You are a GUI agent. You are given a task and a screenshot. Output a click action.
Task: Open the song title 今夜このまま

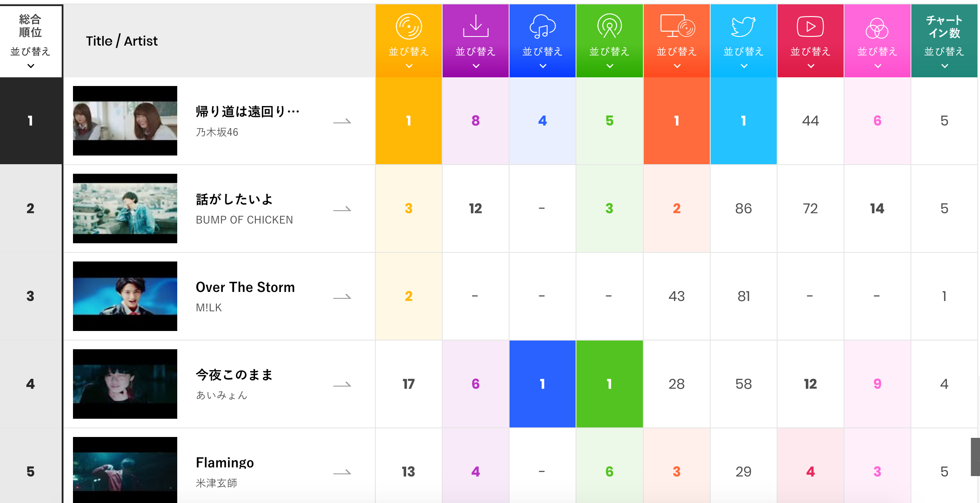[x=234, y=375]
